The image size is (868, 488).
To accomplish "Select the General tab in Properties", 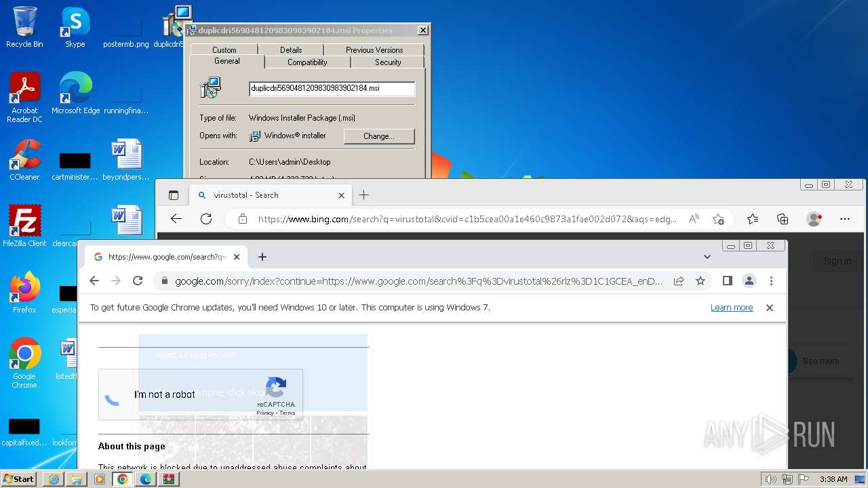I will click(226, 61).
